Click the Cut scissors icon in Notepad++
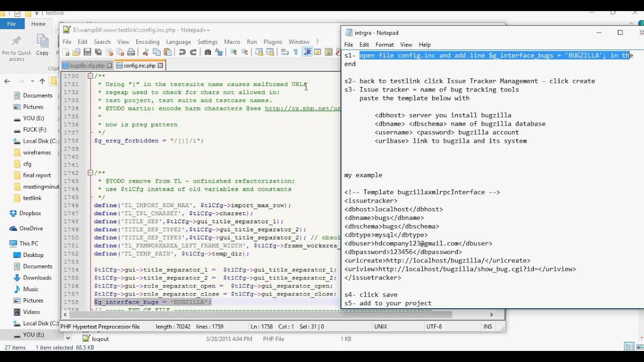 click(145, 52)
